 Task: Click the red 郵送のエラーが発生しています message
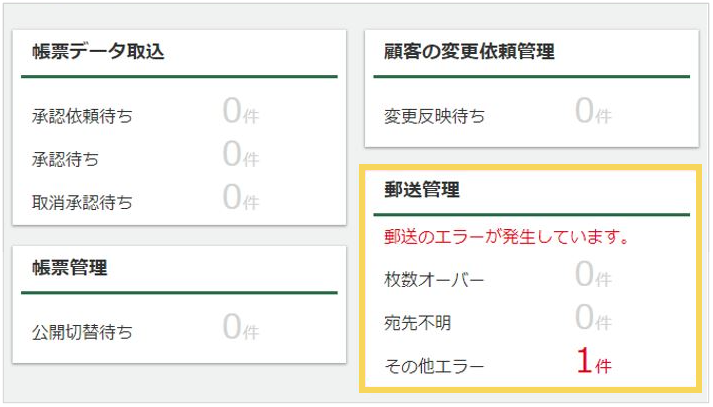coord(506,238)
